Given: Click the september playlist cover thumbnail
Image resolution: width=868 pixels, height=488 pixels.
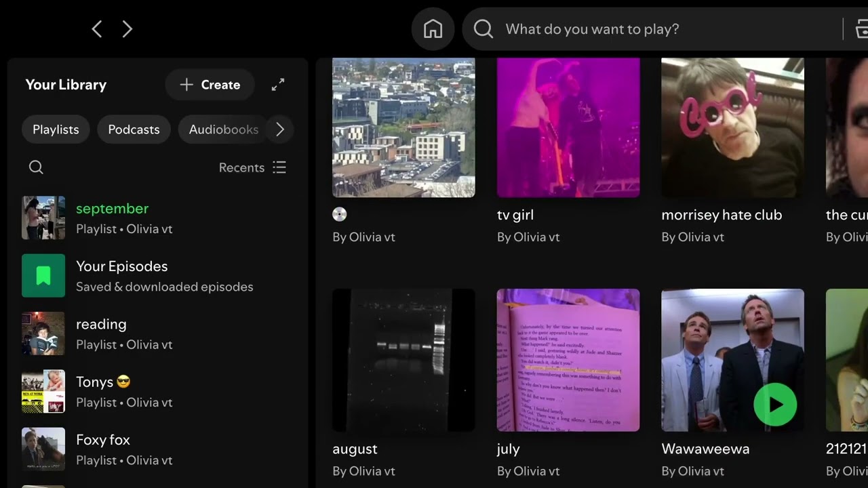Looking at the screenshot, I should click(43, 218).
